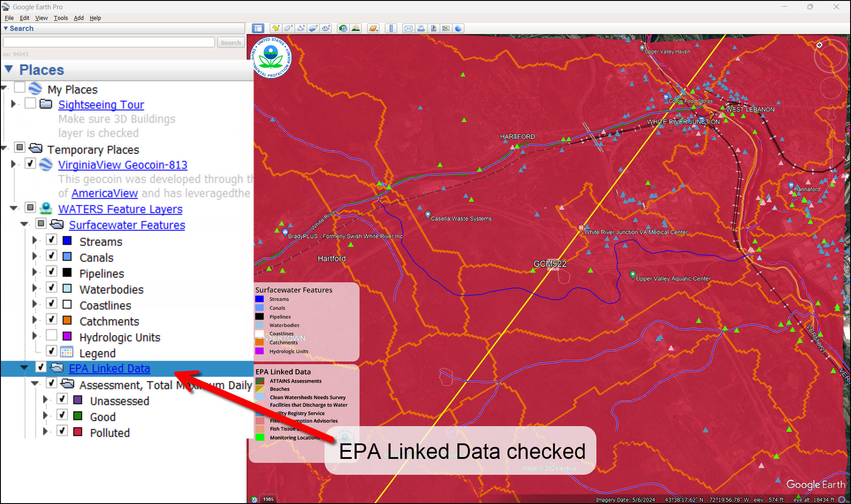This screenshot has width=851, height=504.
Task: Collapse the Search panel triangle
Action: pos(5,28)
